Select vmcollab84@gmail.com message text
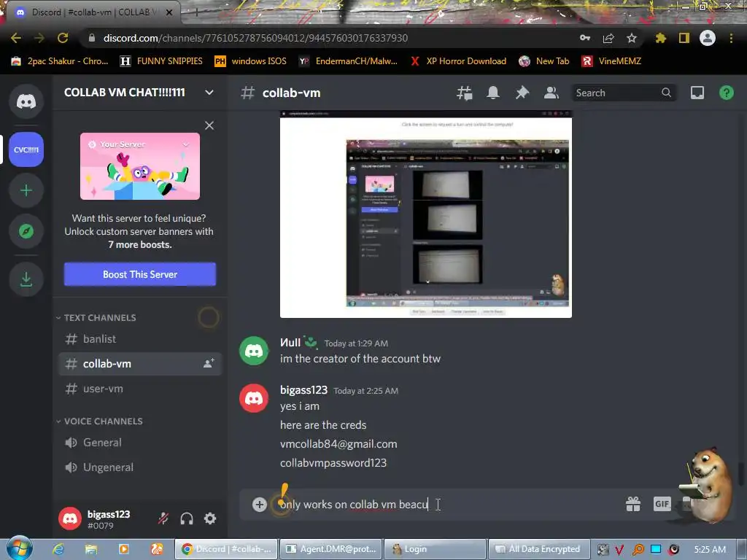The image size is (747, 560). [338, 444]
